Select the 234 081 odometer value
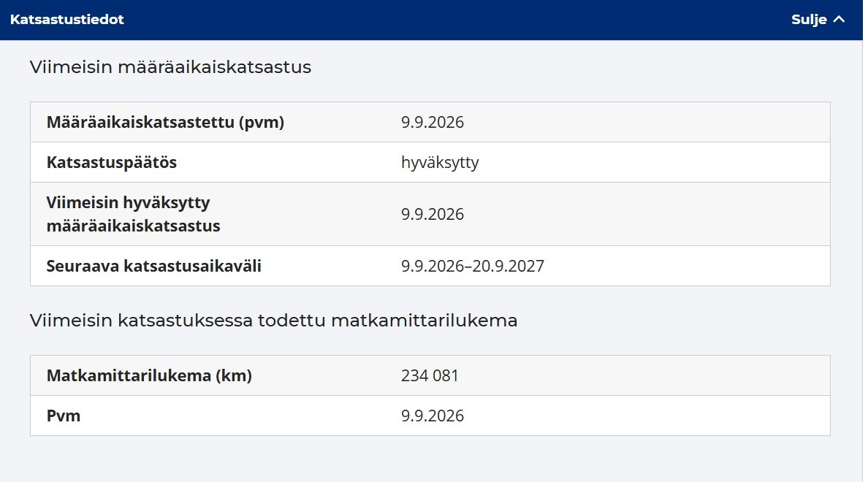Screen dimensions: 868x482 click(x=430, y=375)
